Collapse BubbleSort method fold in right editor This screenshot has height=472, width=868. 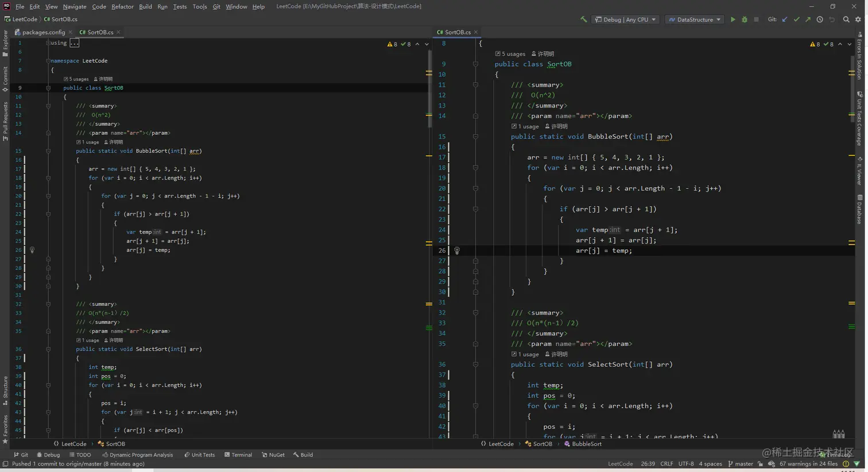(x=475, y=137)
